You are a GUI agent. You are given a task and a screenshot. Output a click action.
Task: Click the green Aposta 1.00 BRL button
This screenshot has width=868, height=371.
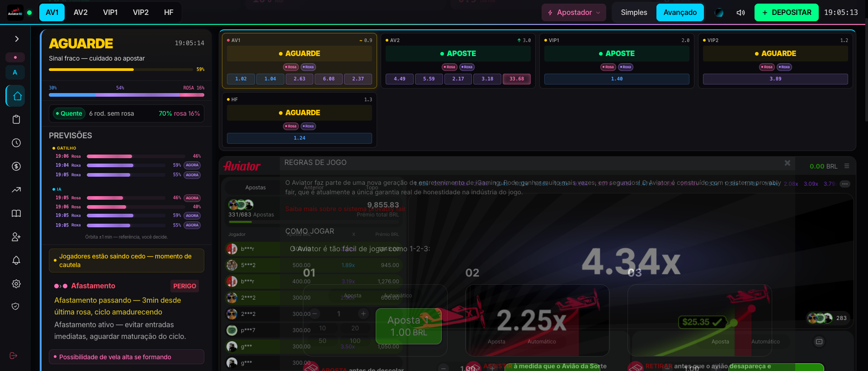[x=409, y=326]
